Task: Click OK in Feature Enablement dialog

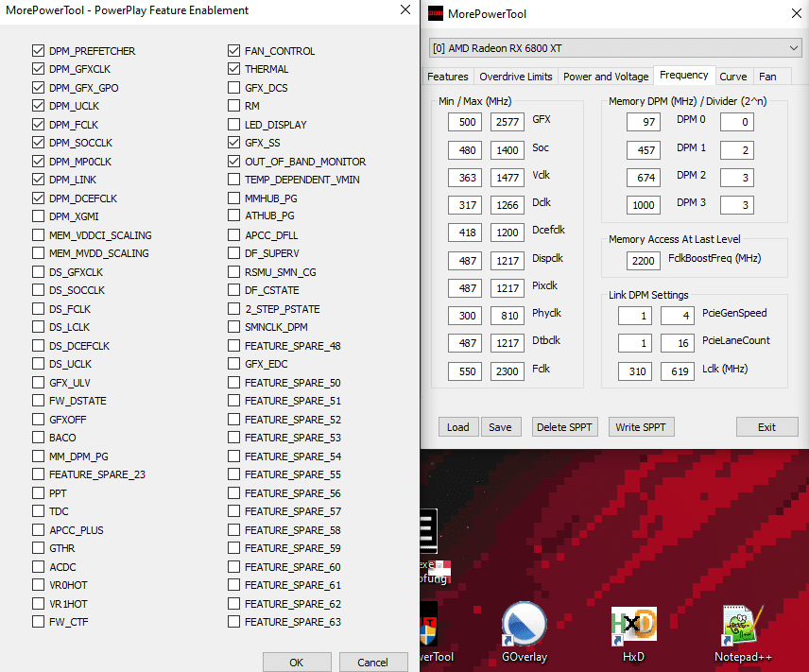Action: coord(297,663)
